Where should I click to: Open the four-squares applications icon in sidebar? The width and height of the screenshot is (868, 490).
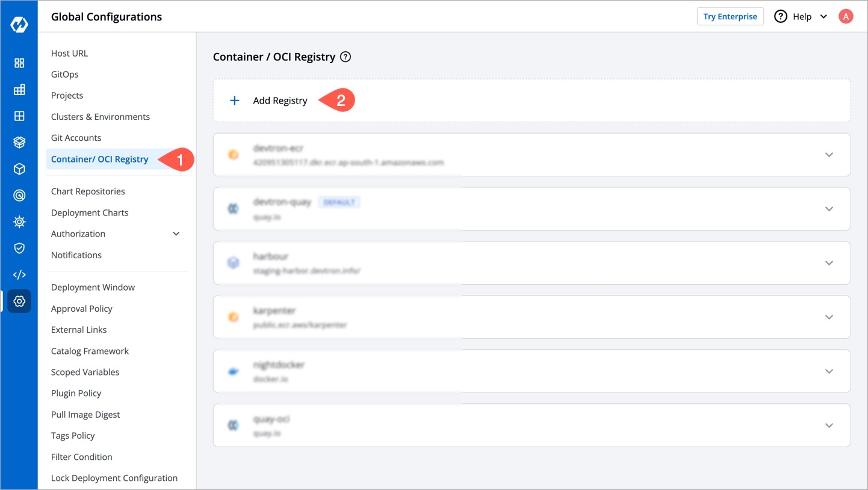(19, 63)
